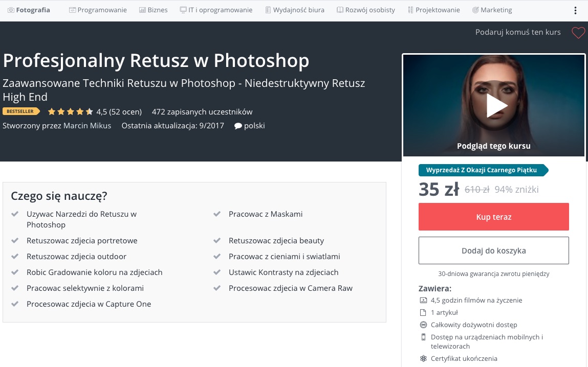Click the Certyfikat ukończenia text
This screenshot has width=588, height=367.
tap(464, 359)
